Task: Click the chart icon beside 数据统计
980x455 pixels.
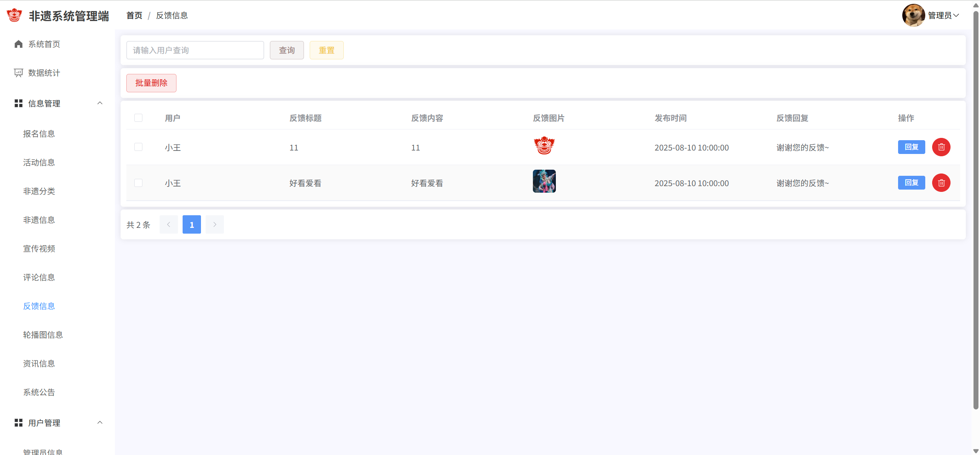Action: pos(18,73)
